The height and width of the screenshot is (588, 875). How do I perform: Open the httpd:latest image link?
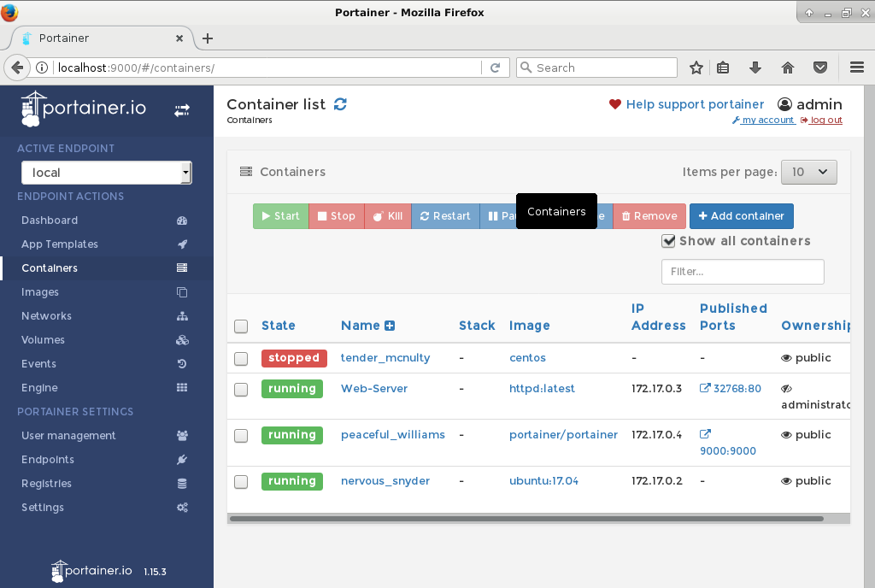[542, 389]
